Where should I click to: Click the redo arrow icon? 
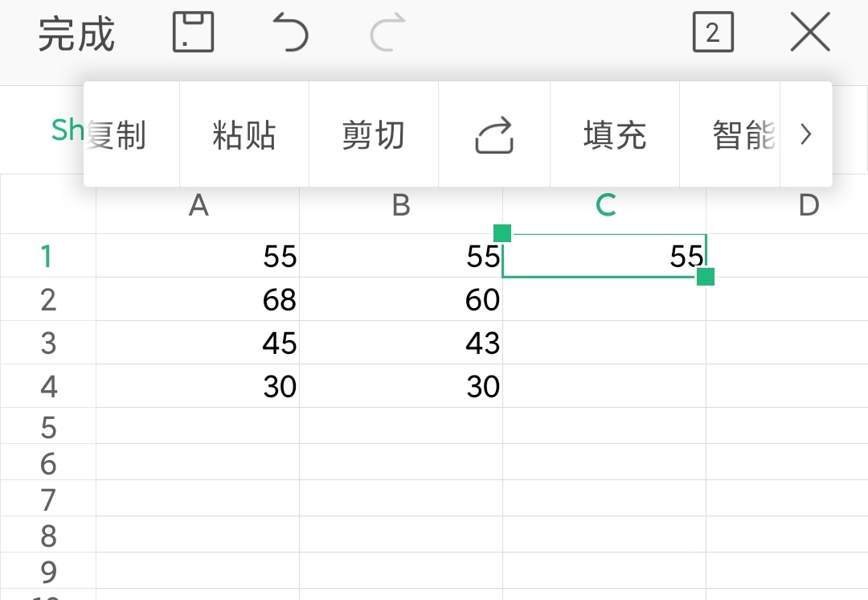(388, 33)
